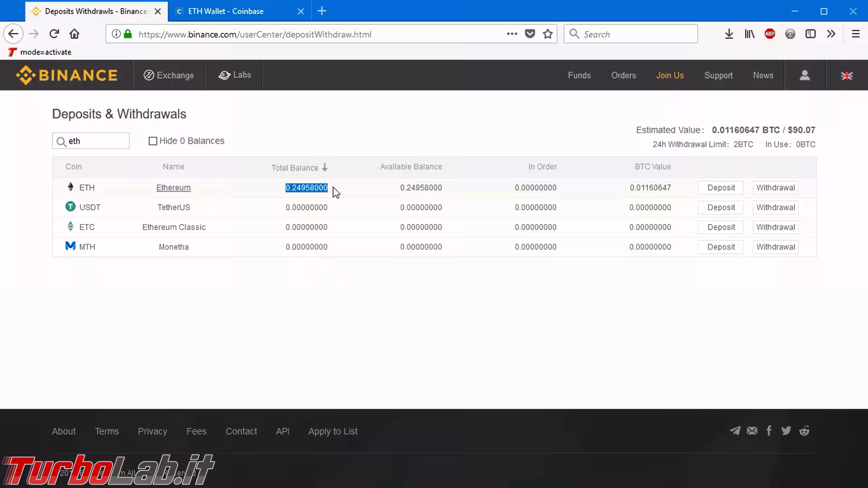Image resolution: width=868 pixels, height=488 pixels.
Task: Click the Withdrawal button for ETH
Action: pyautogui.click(x=775, y=188)
